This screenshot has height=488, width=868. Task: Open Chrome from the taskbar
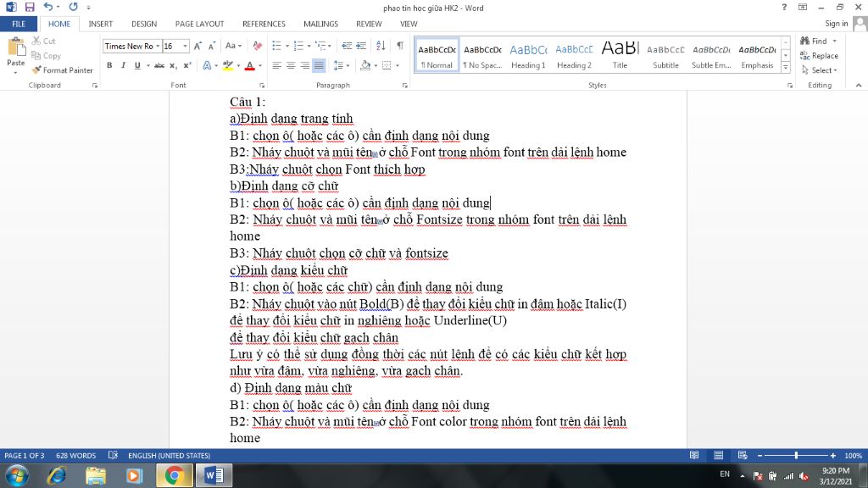coord(175,475)
